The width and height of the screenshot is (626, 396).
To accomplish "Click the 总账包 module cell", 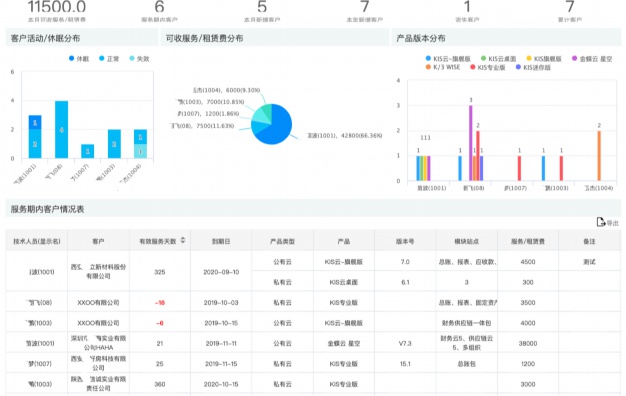I will pos(466,364).
